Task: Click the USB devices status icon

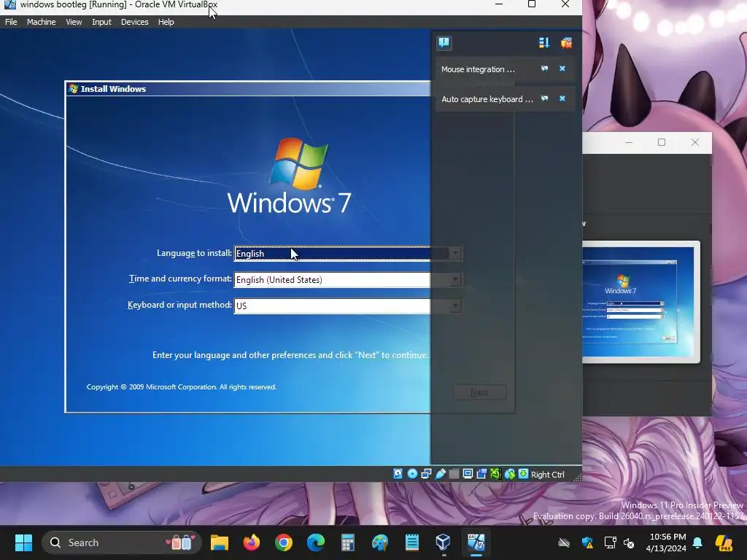Action: (x=440, y=474)
